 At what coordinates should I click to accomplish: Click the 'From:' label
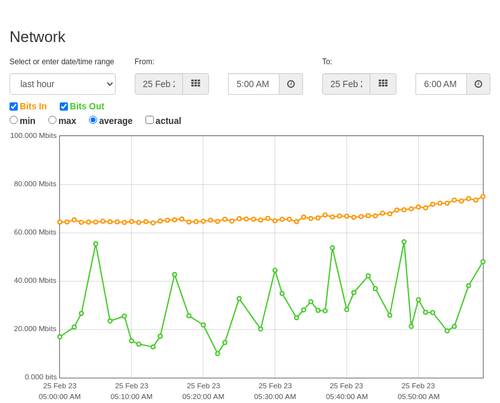tap(144, 62)
